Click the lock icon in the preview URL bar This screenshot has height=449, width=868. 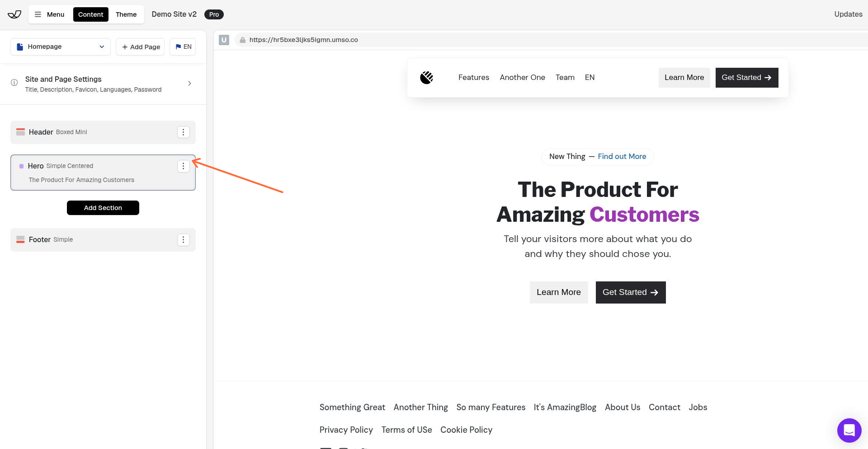click(x=243, y=40)
